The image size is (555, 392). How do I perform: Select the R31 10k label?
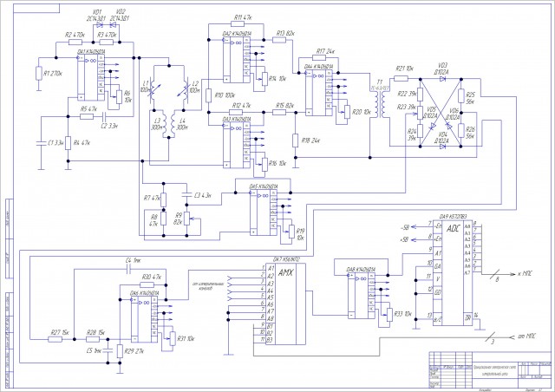186,338
